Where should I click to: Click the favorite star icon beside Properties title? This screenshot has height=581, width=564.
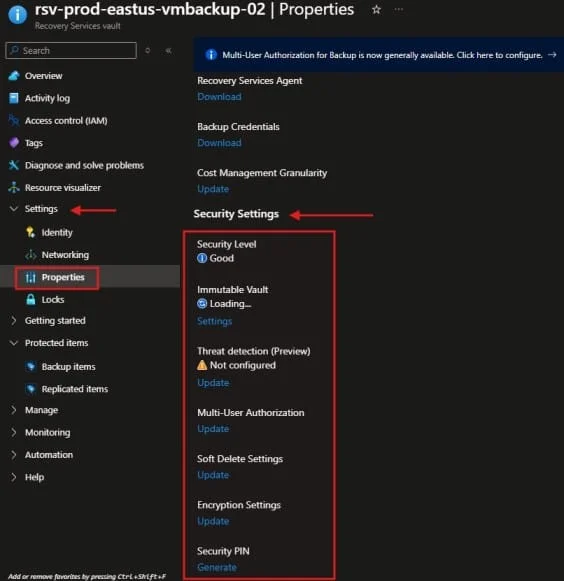[376, 10]
